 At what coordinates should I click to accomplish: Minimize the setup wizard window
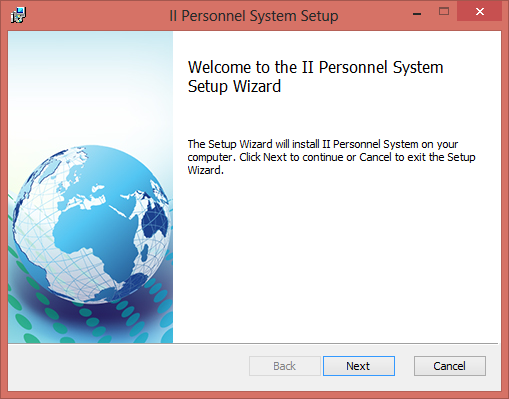click(417, 13)
